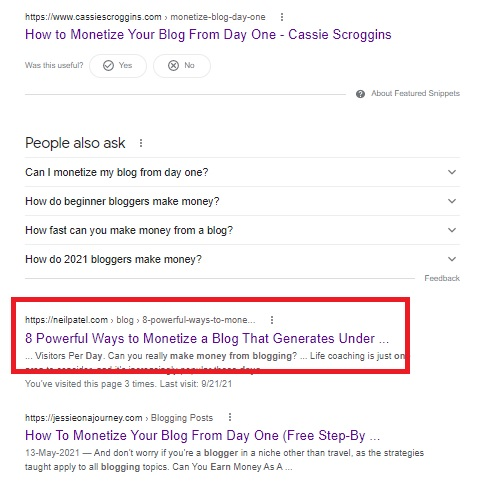Open the People also ask options menu
This screenshot has height=493, width=495.
point(141,143)
